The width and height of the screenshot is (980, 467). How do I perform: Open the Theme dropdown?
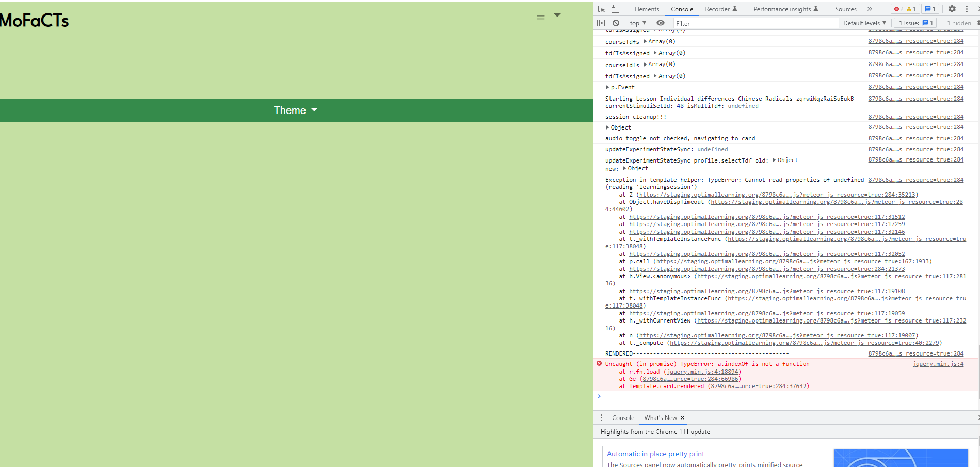[295, 110]
